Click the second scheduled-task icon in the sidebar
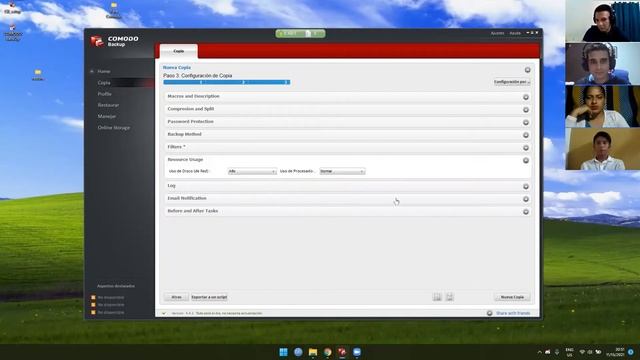This screenshot has width=640, height=360. point(93,305)
